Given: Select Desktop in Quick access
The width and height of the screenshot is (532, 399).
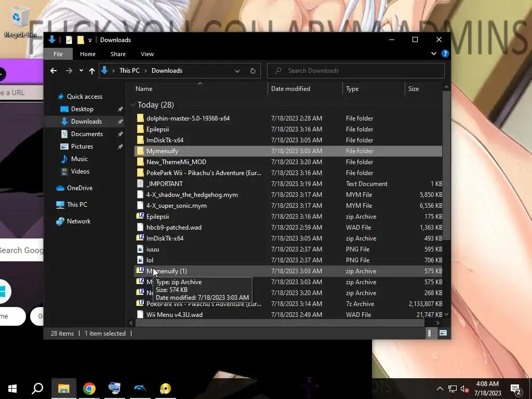Looking at the screenshot, I should tap(82, 109).
